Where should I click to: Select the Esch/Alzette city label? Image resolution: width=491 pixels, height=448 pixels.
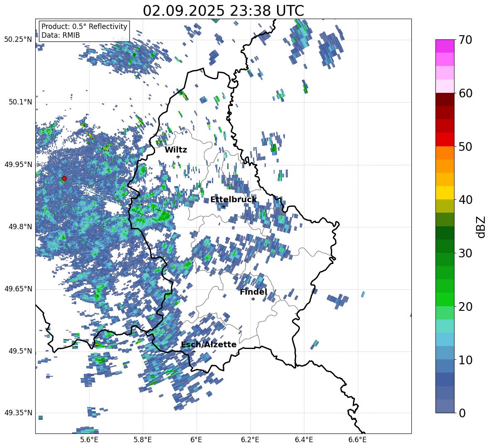coord(209,344)
